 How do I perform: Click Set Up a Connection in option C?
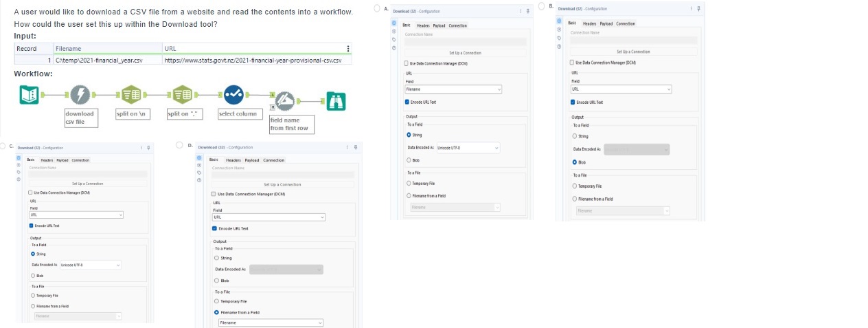pos(87,184)
